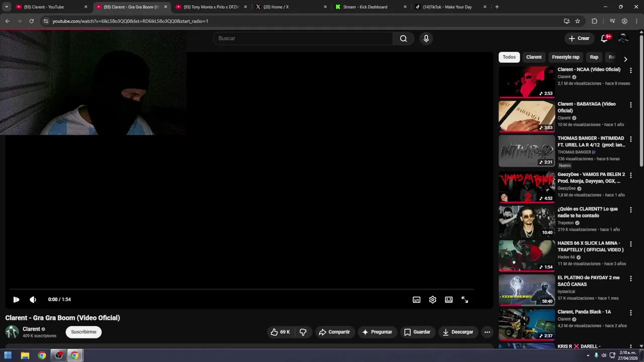Open options for Clarent - NCAA
The image size is (644, 362).
tap(630, 71)
